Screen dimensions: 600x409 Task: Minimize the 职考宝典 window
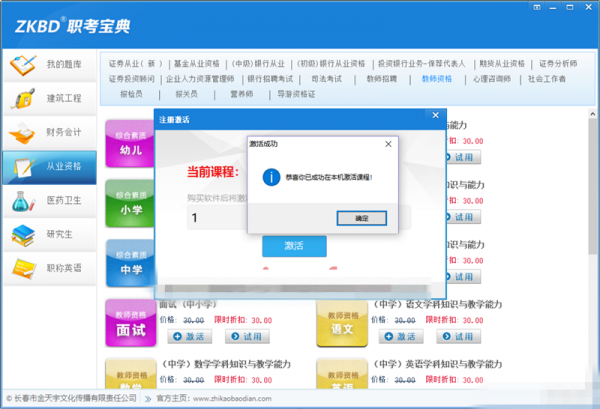tap(553, 7)
